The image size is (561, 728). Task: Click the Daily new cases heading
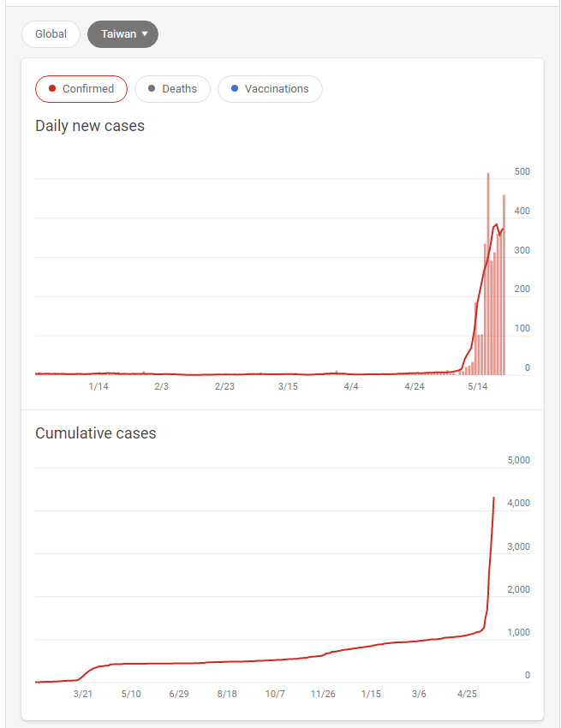pyautogui.click(x=90, y=126)
